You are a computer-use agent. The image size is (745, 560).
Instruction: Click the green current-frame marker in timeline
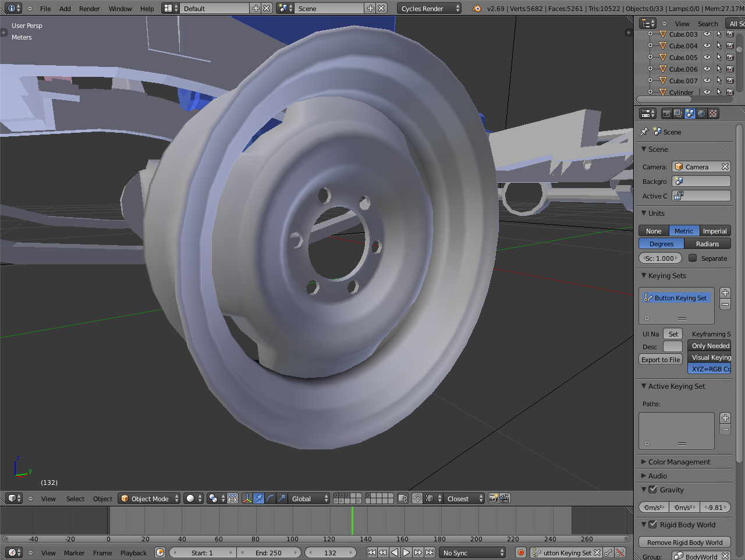click(x=352, y=520)
